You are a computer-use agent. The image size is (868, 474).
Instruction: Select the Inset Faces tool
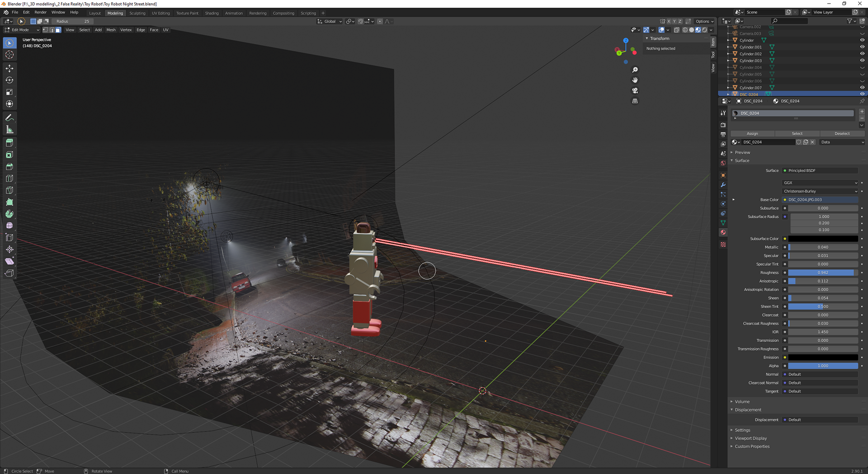pos(9,155)
